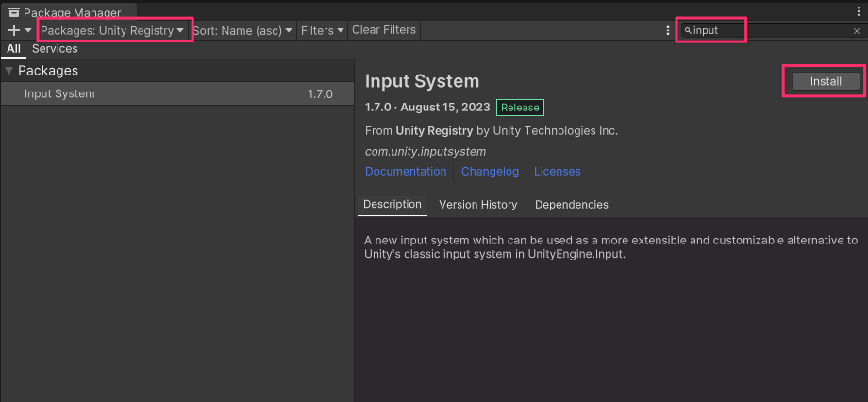Click the "1.7.0 · August 15, 2023" text
This screenshot has height=402, width=868.
click(x=427, y=108)
